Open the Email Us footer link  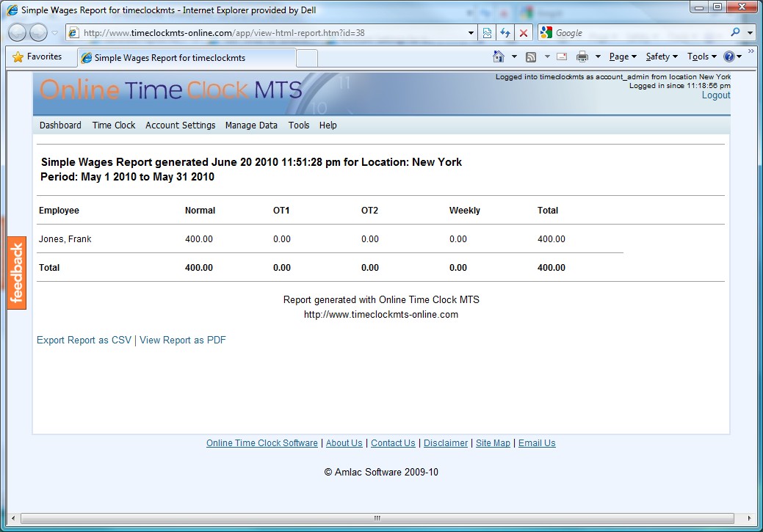click(537, 443)
